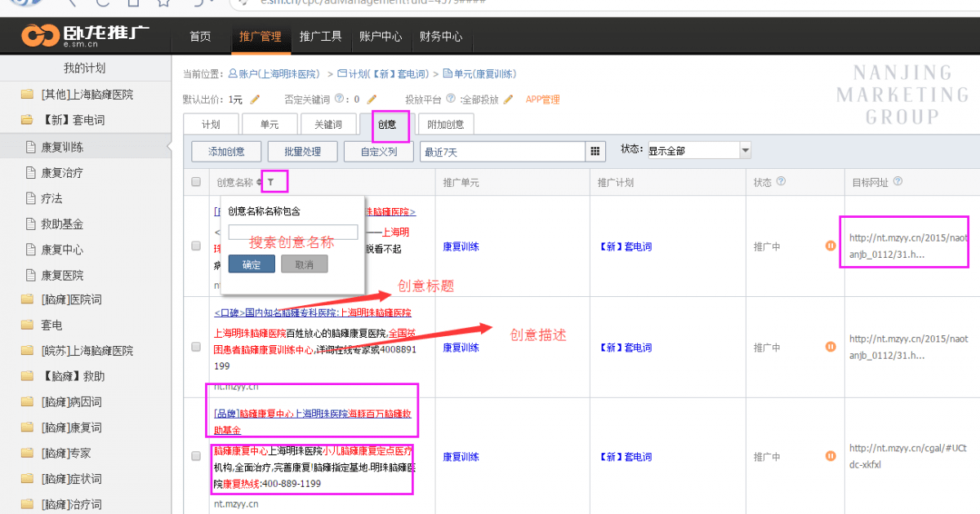Screen dimensions: 980x514
Task: Pause the first ad with orange icon
Action: click(831, 245)
